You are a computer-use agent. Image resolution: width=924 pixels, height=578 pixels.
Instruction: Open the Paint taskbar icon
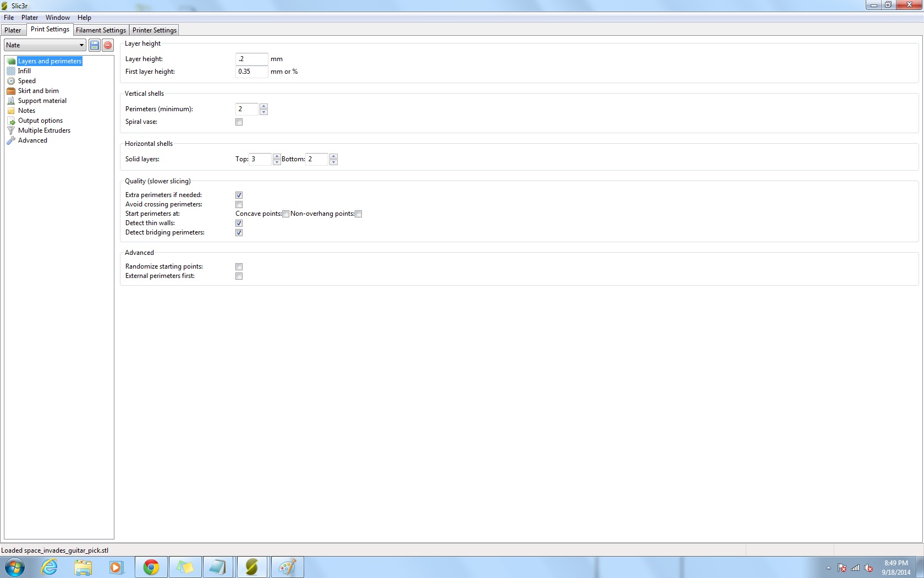(x=287, y=567)
